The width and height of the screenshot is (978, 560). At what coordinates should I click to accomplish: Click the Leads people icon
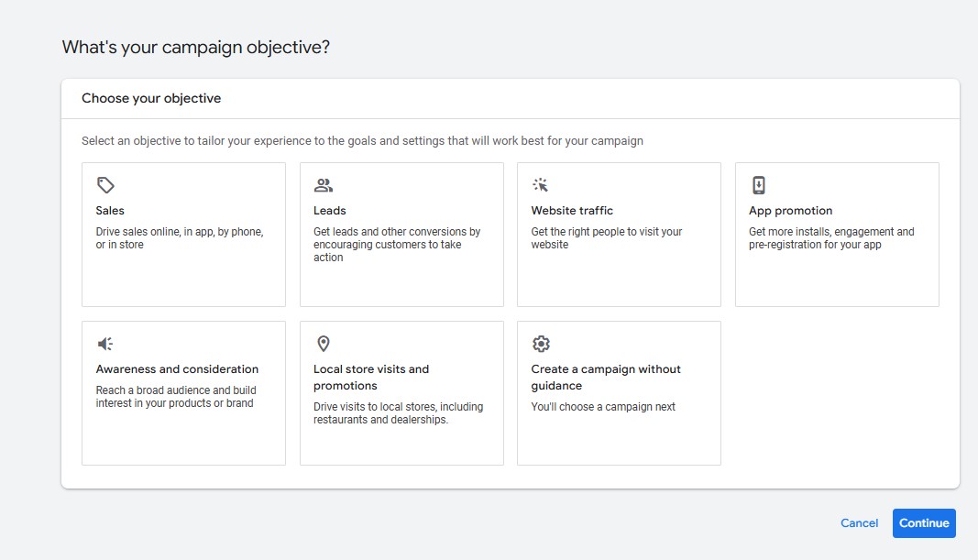click(323, 185)
